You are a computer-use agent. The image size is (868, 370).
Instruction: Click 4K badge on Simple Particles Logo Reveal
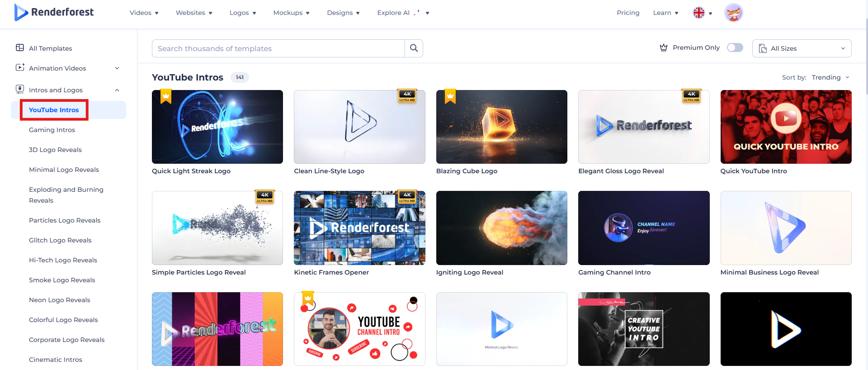(265, 197)
